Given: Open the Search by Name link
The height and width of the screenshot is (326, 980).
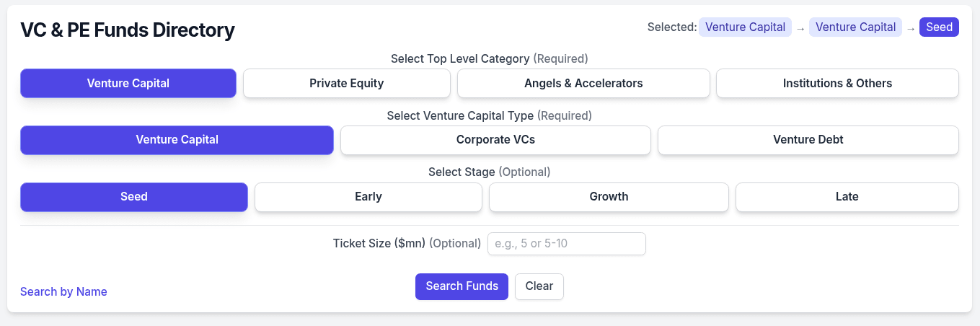Looking at the screenshot, I should click(63, 292).
